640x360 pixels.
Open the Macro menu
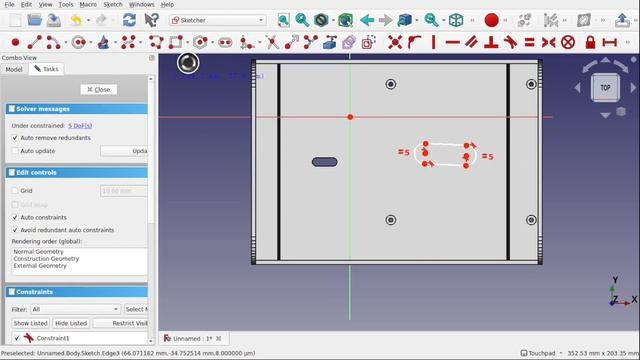[x=88, y=4]
